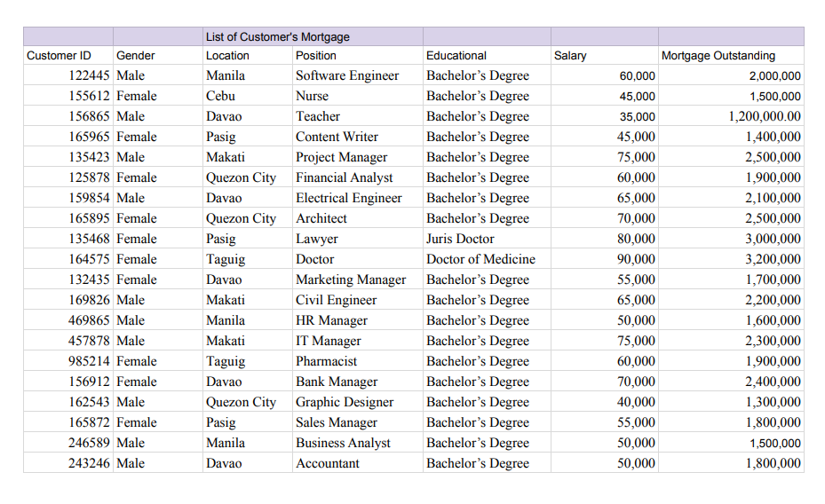Select the Mortgage Outstanding column header
Viewport: 825px width, 504px height.
[x=718, y=55]
